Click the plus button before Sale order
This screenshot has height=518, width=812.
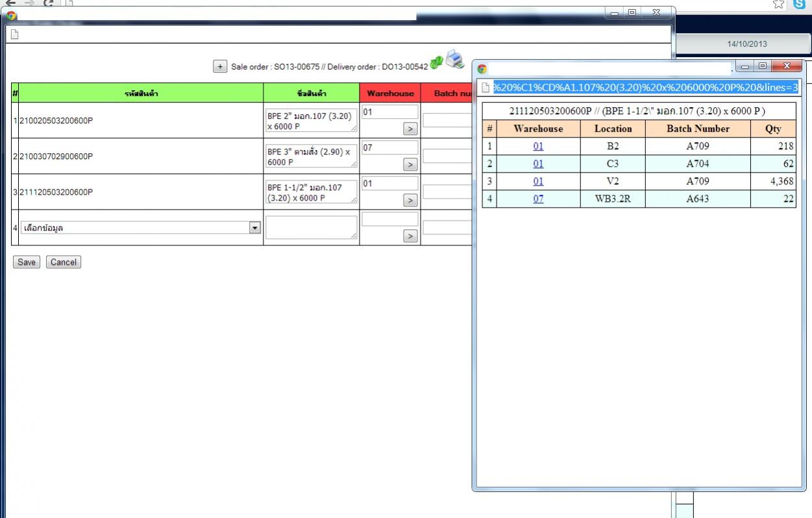(220, 66)
